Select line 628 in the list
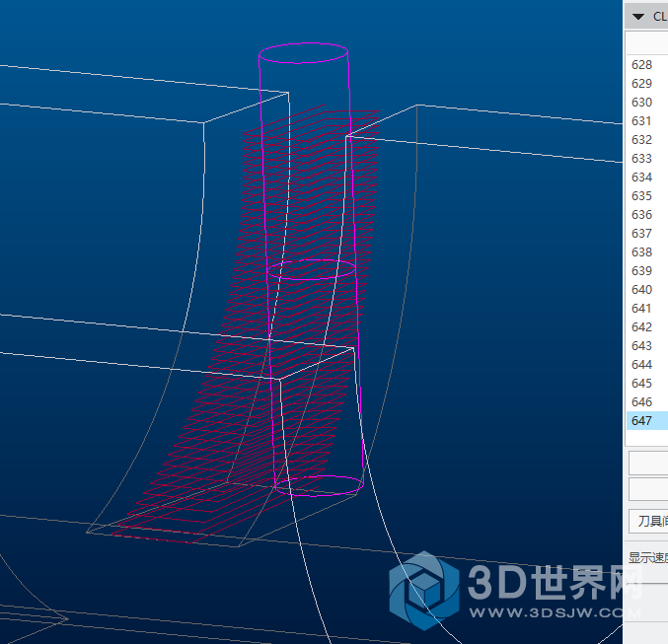 pyautogui.click(x=647, y=65)
